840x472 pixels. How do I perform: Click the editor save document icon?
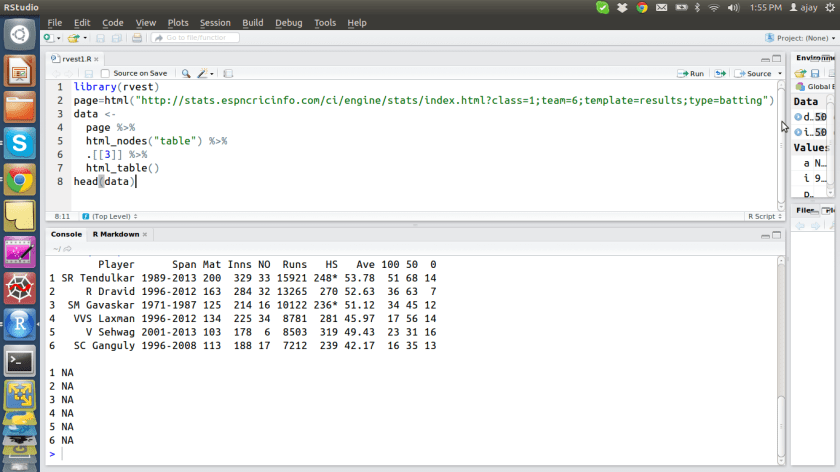pyautogui.click(x=89, y=73)
